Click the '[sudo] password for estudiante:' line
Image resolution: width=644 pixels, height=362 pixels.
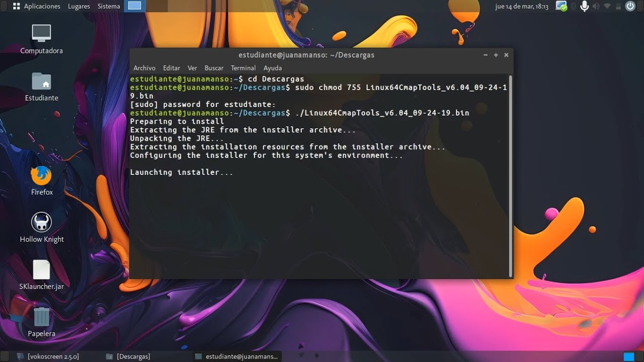203,105
